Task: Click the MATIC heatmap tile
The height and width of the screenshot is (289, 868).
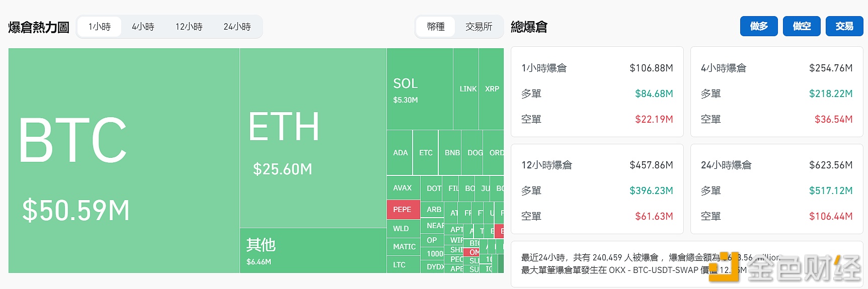Action: point(403,247)
